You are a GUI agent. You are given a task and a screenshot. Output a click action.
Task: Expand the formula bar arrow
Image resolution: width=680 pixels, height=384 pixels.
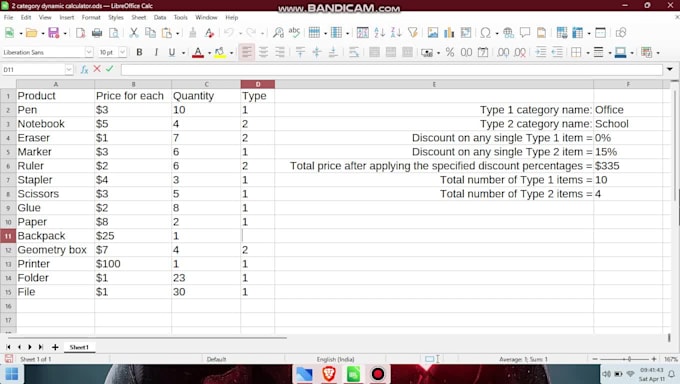(x=670, y=69)
